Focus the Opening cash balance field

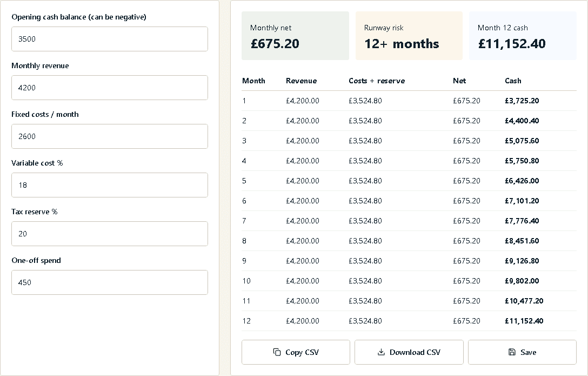click(110, 39)
